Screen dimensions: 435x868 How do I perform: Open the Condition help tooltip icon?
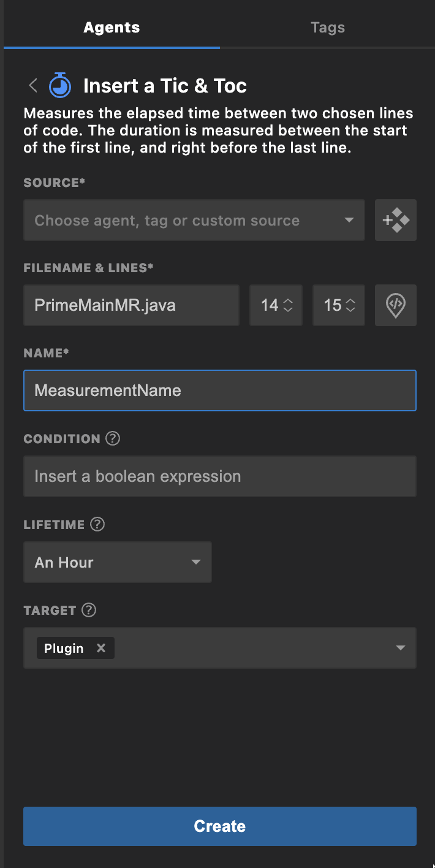(113, 439)
